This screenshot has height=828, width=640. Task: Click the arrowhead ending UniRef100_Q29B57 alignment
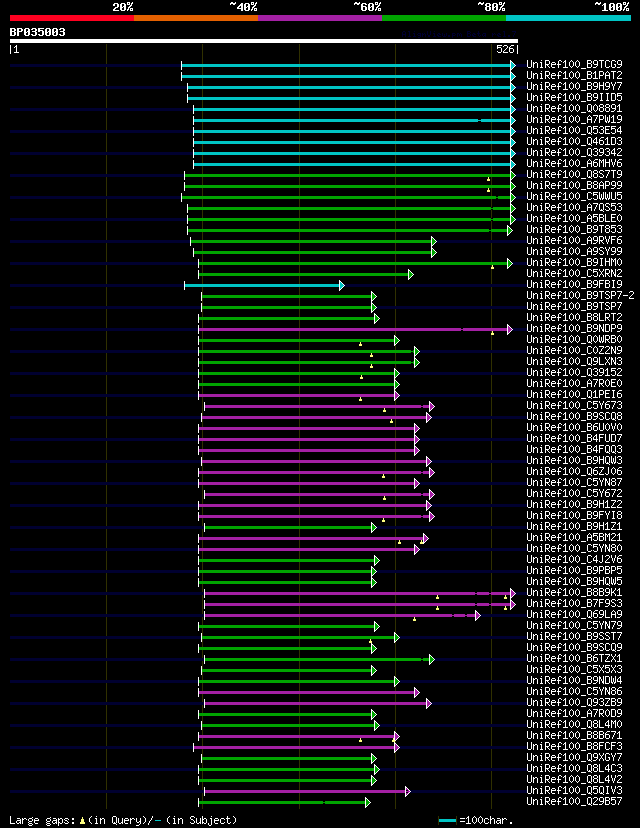tap(368, 803)
